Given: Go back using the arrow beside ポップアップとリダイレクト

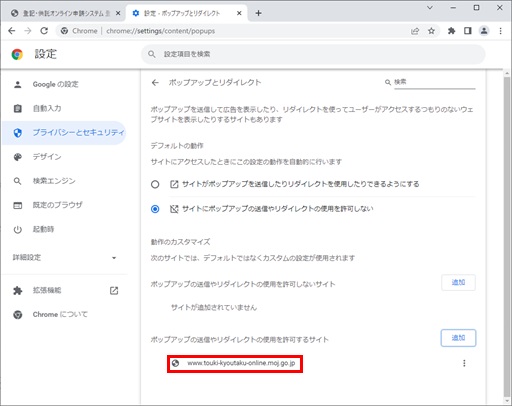Looking at the screenshot, I should click(x=155, y=83).
